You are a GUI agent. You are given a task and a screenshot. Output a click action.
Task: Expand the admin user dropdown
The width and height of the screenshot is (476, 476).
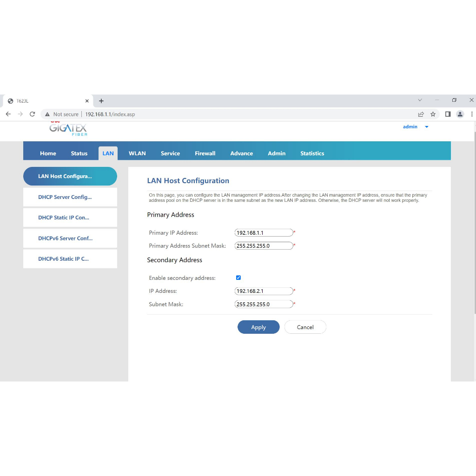click(427, 127)
